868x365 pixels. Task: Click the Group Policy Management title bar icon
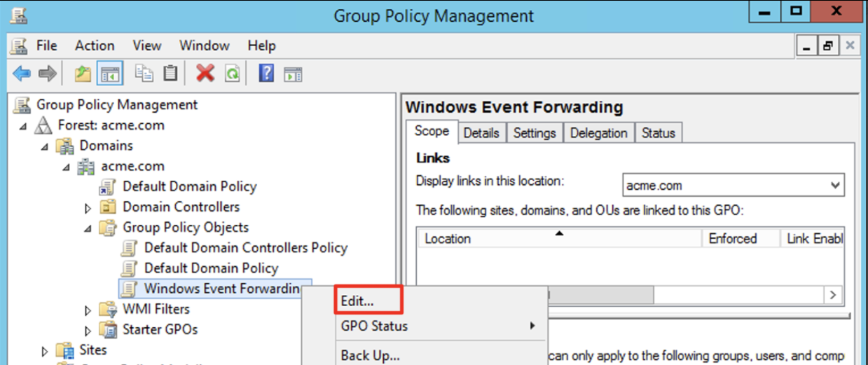(x=20, y=15)
